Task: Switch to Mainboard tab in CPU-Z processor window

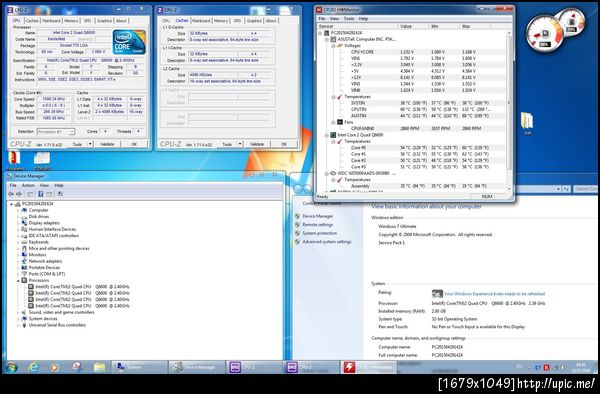Action: pyautogui.click(x=51, y=21)
